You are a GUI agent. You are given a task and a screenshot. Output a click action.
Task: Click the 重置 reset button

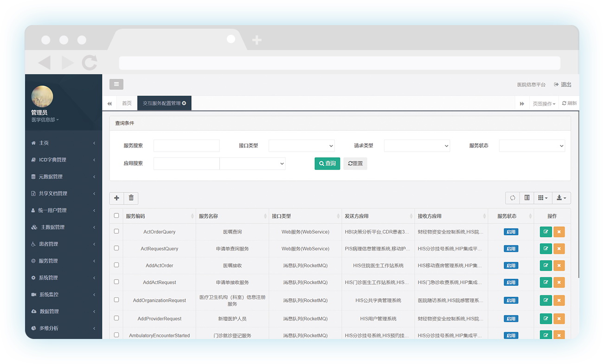pyautogui.click(x=355, y=164)
